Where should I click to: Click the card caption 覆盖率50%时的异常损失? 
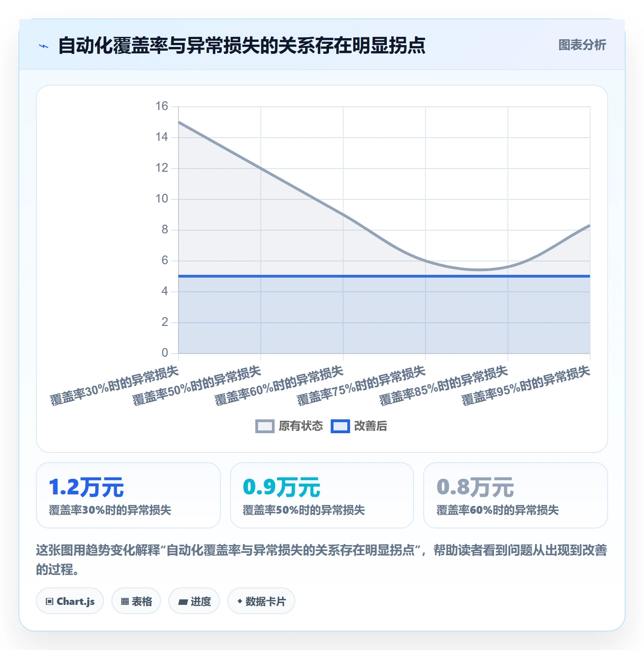pyautogui.click(x=304, y=510)
